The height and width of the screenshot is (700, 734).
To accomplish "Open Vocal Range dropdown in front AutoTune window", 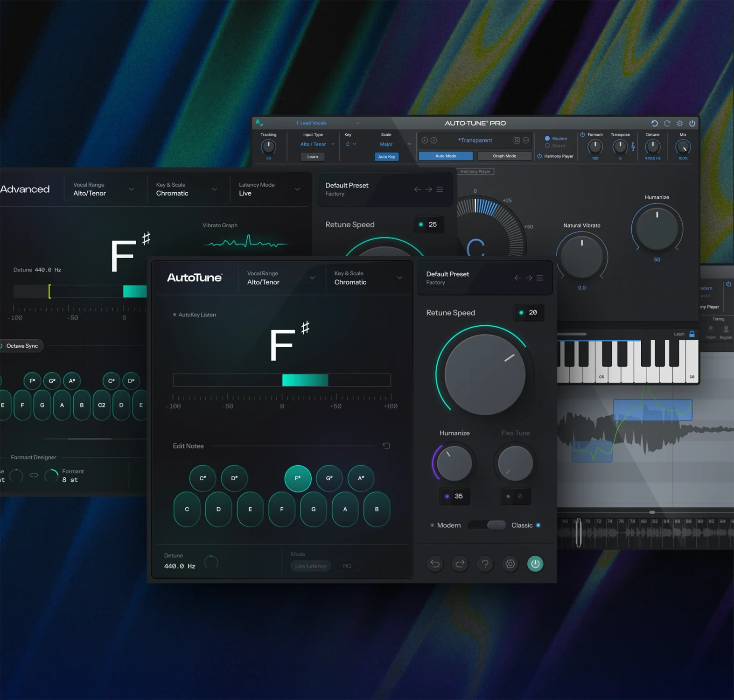I will coord(281,278).
